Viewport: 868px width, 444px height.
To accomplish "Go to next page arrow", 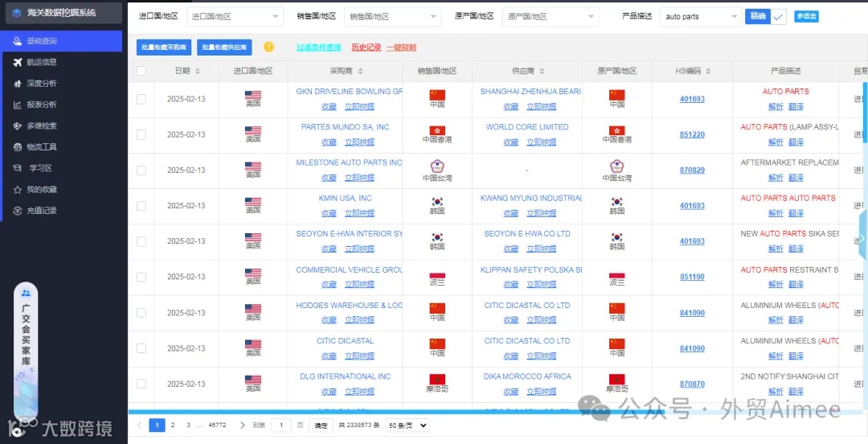I will [x=242, y=425].
